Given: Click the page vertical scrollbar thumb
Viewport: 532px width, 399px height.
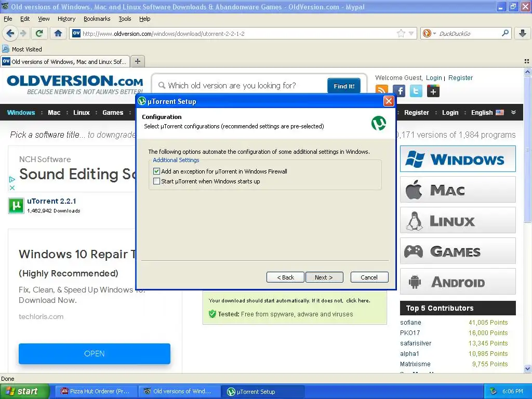Looking at the screenshot, I should [527, 149].
